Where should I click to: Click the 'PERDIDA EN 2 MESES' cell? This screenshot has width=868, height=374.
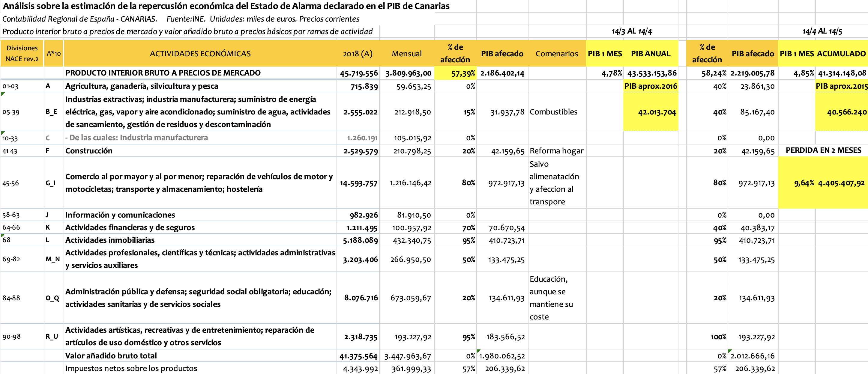(823, 150)
